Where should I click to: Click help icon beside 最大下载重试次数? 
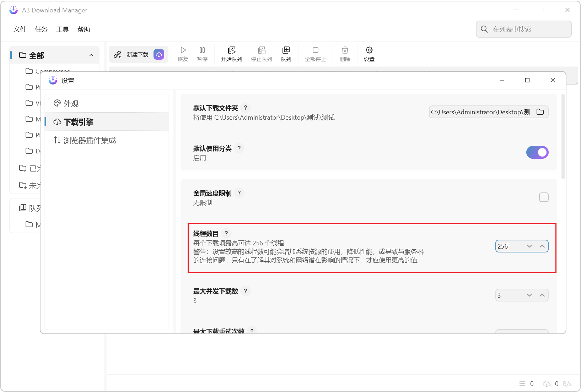click(252, 331)
